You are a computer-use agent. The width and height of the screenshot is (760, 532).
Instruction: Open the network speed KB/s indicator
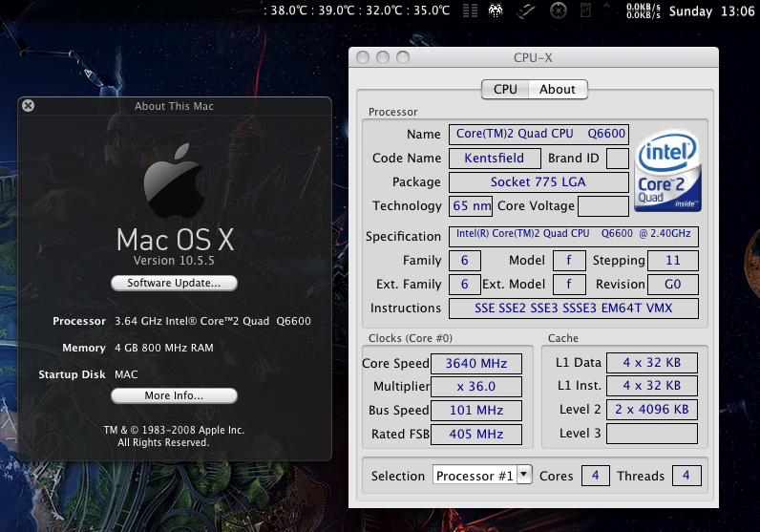click(x=644, y=11)
